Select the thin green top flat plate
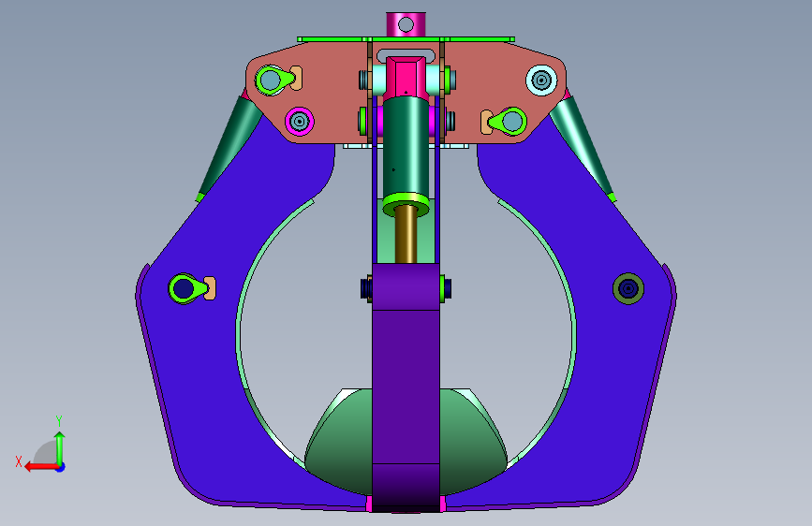The image size is (812, 526). pyautogui.click(x=406, y=38)
